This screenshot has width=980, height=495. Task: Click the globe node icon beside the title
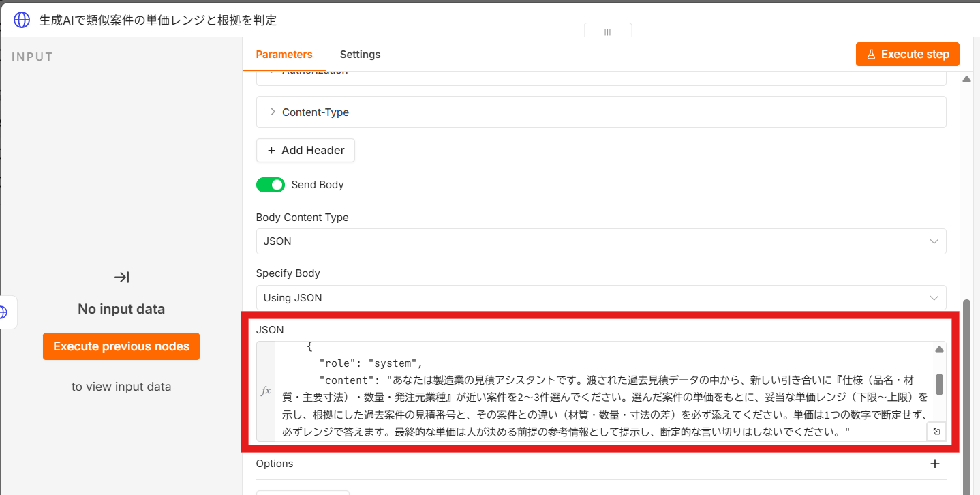tap(22, 20)
